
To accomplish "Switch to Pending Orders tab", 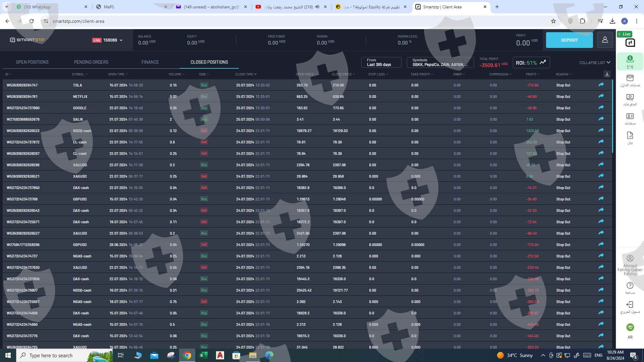I will (x=91, y=62).
